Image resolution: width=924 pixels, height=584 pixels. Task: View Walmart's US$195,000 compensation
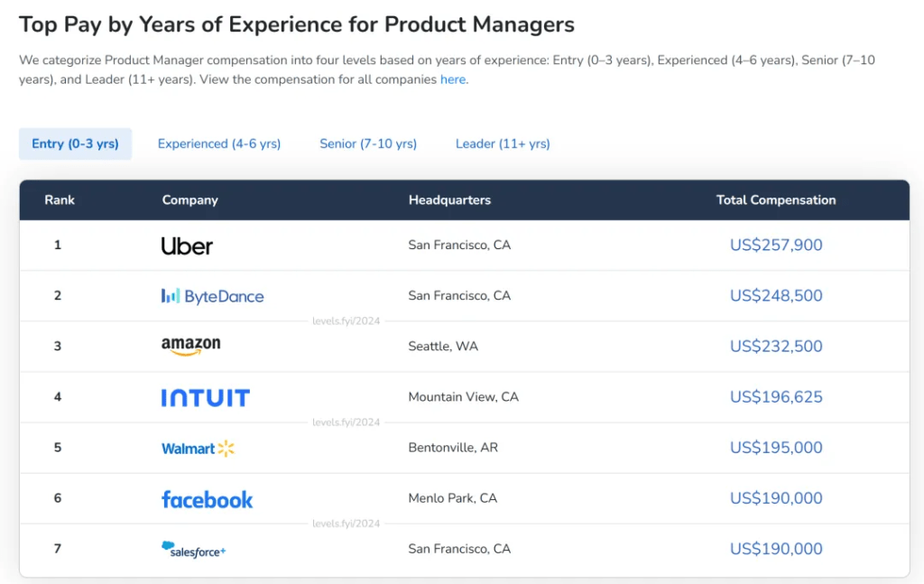776,448
